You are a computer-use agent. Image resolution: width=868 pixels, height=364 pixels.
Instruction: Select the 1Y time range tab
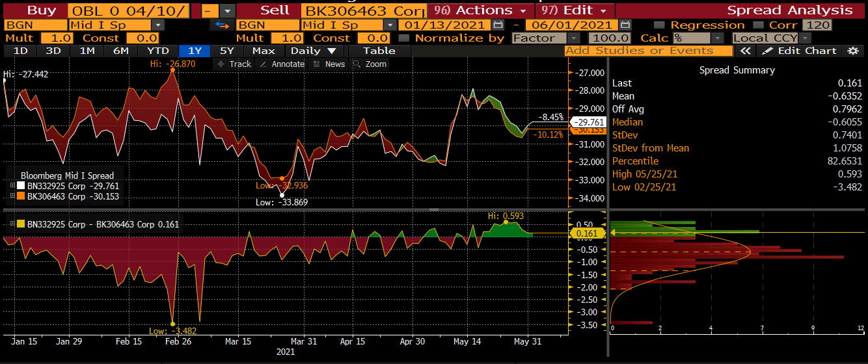pyautogui.click(x=195, y=51)
